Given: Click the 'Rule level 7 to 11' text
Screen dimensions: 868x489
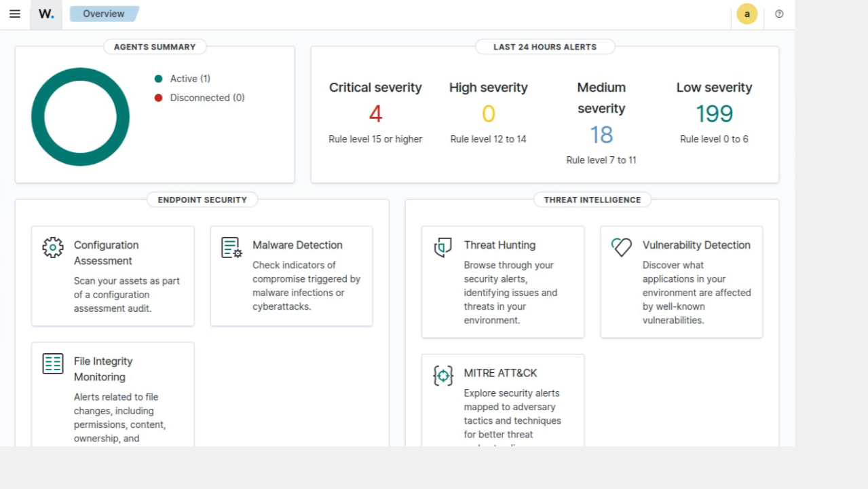Looking at the screenshot, I should click(x=601, y=160).
